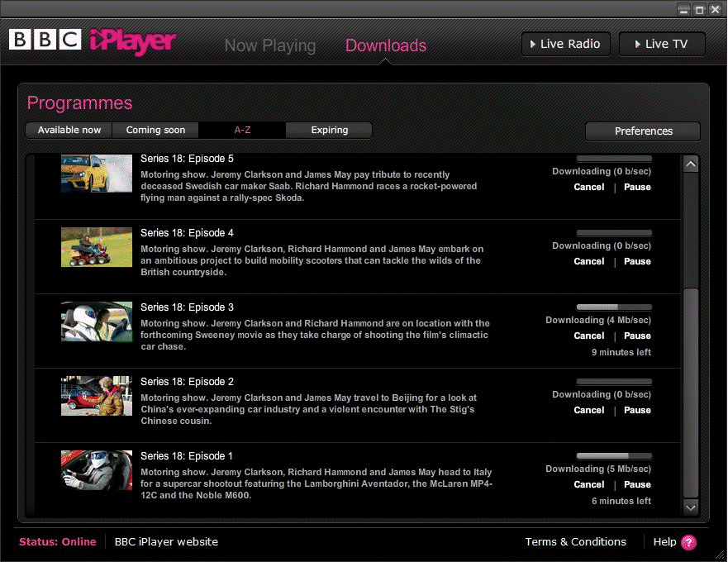Screen dimensions: 728x562
Task: Open the Preferences button
Action: click(x=643, y=131)
